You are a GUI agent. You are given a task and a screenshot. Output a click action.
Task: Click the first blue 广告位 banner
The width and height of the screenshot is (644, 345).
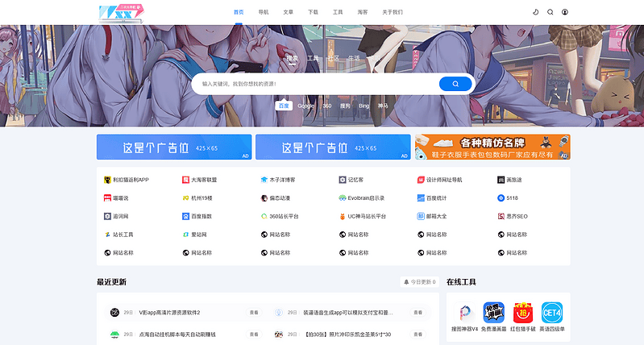click(174, 147)
